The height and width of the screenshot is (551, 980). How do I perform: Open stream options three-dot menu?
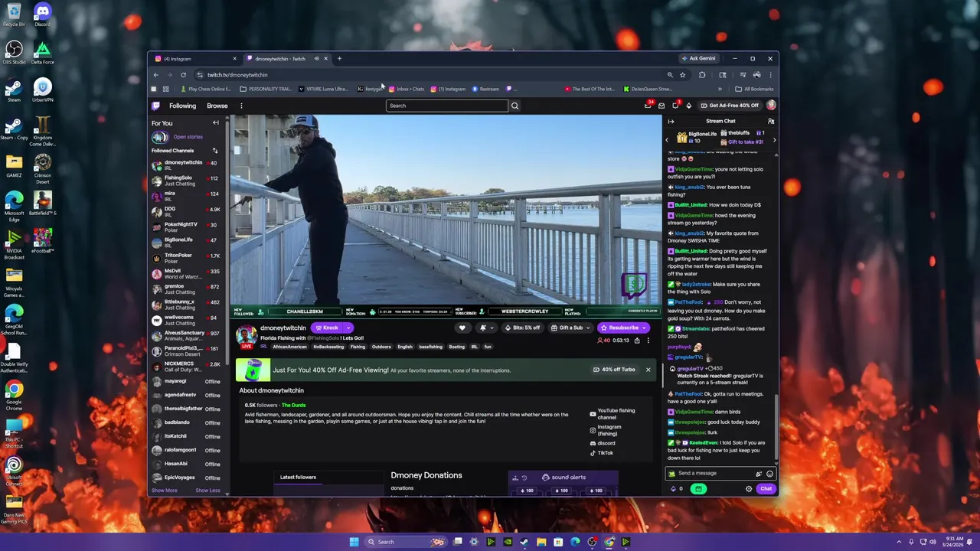648,341
